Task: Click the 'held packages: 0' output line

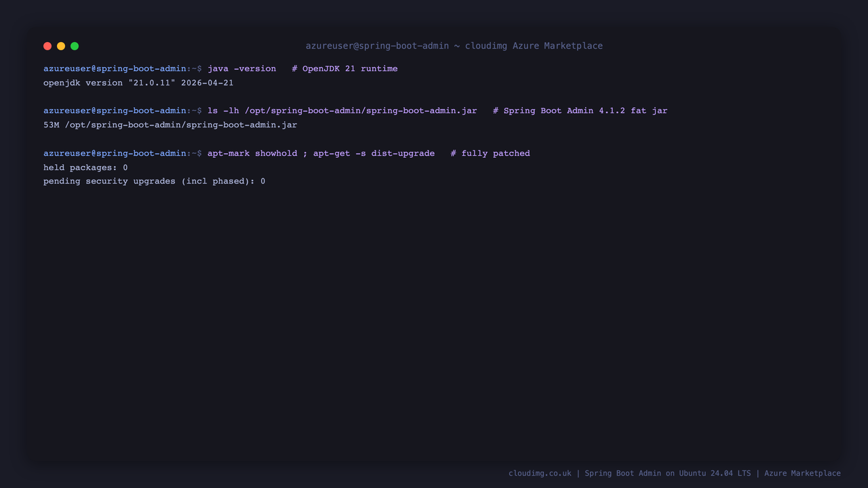Action: click(85, 167)
